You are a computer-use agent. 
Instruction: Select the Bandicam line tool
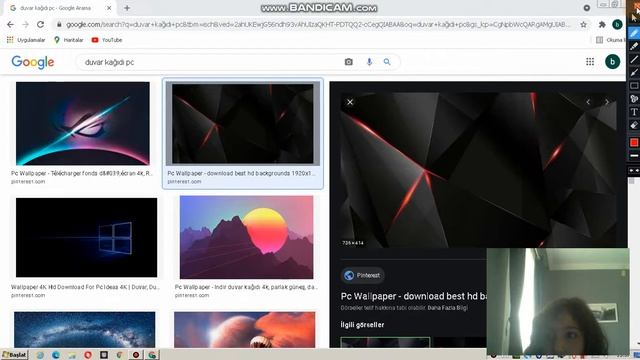tap(634, 59)
